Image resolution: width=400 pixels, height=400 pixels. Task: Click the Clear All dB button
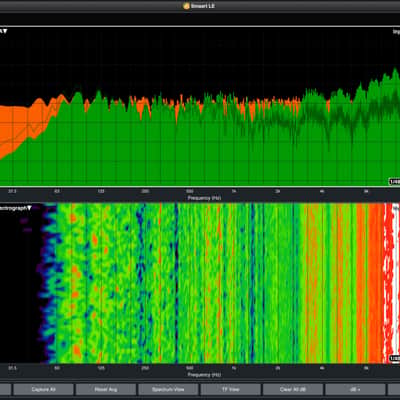pos(293,389)
